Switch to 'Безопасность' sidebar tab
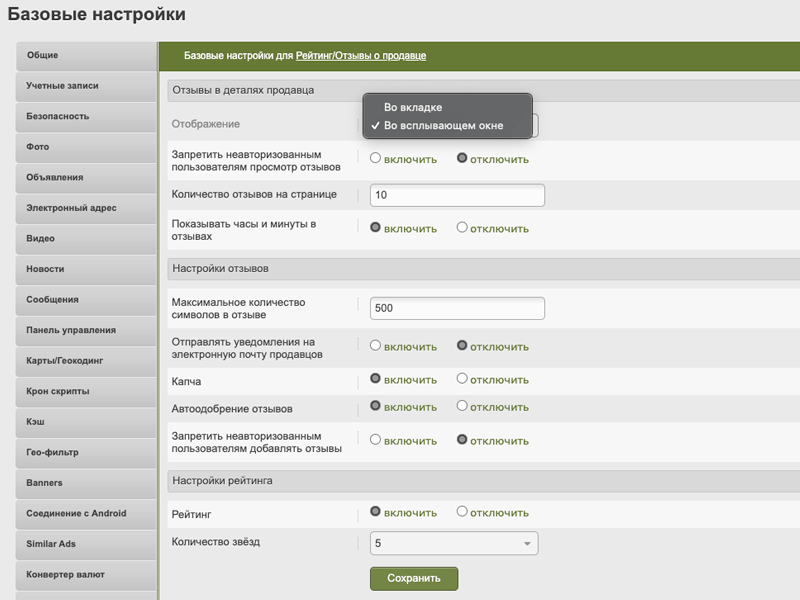 point(86,116)
